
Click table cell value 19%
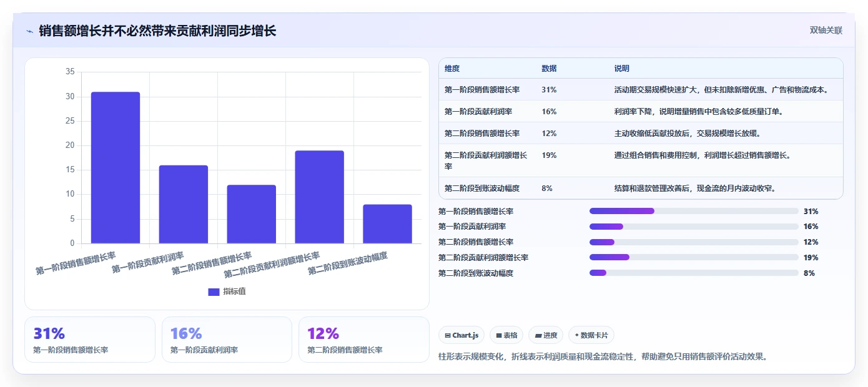pos(549,155)
